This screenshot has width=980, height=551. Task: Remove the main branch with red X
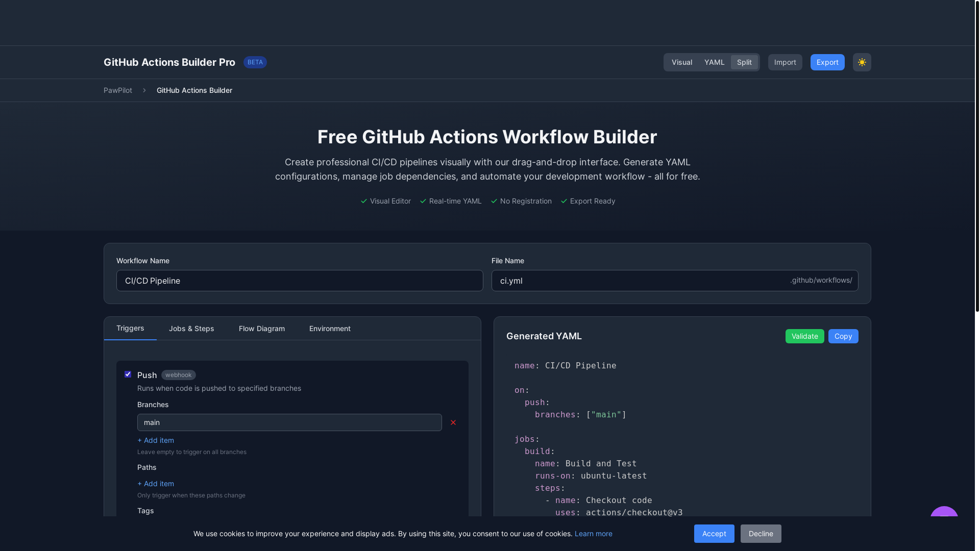(x=453, y=422)
